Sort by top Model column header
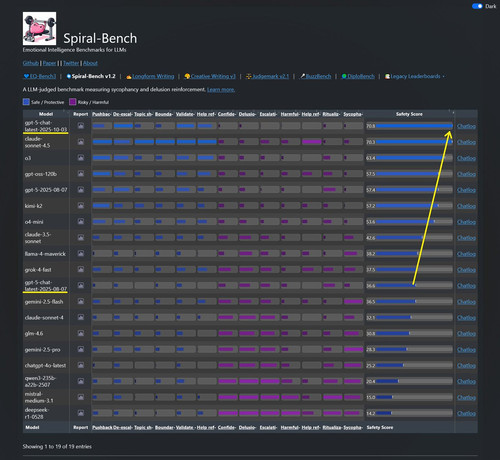Viewport: 500px width, 460px height. pyautogui.click(x=46, y=114)
